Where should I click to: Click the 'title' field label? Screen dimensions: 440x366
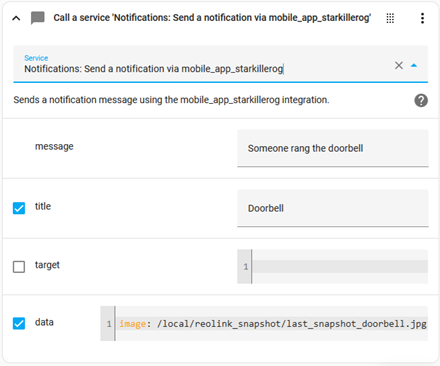(x=43, y=206)
